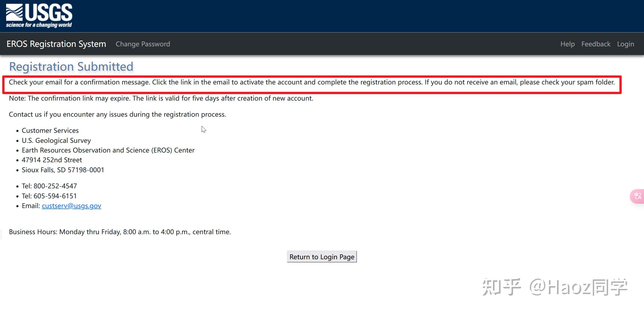Click the Tel: 800-252-4547 phone entry
This screenshot has width=644, height=313.
(49, 186)
